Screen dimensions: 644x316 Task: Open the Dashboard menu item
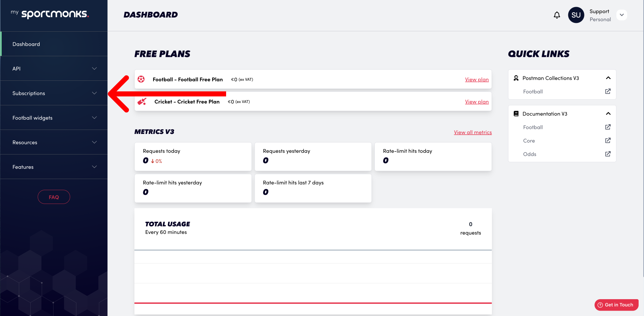[x=54, y=44]
